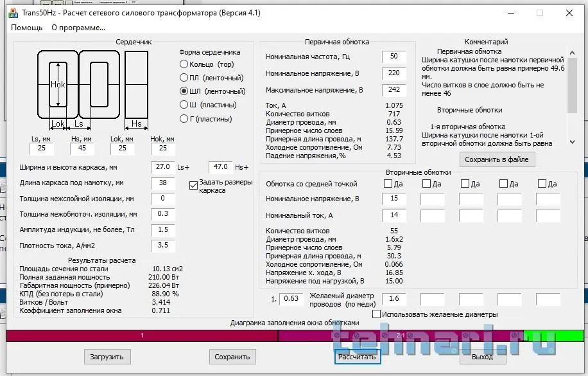This screenshot has width=588, height=376.
Task: Select Кольцо (тор) core shape
Action: [x=207, y=64]
